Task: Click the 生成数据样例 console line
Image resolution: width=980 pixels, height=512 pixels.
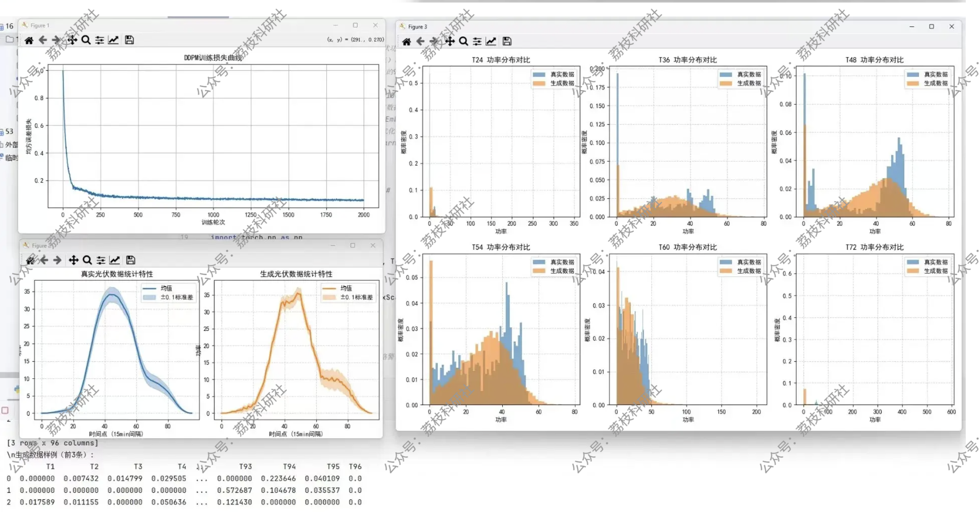Action: point(50,455)
